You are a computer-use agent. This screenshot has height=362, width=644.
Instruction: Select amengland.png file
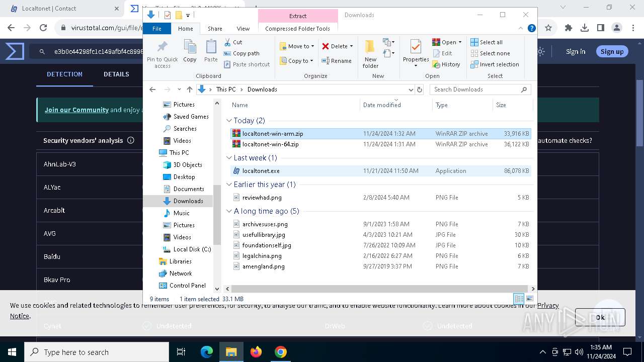[x=380, y=266]
